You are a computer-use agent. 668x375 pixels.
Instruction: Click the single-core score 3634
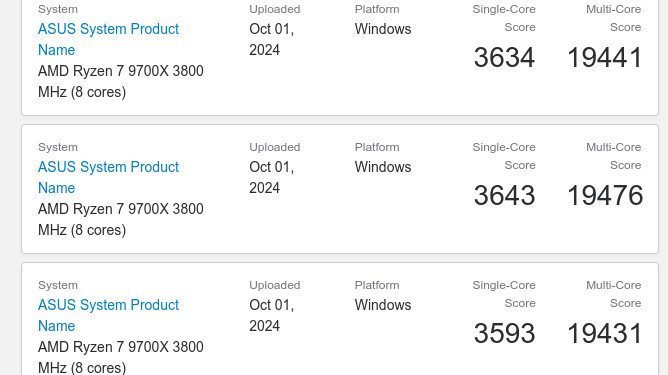504,57
